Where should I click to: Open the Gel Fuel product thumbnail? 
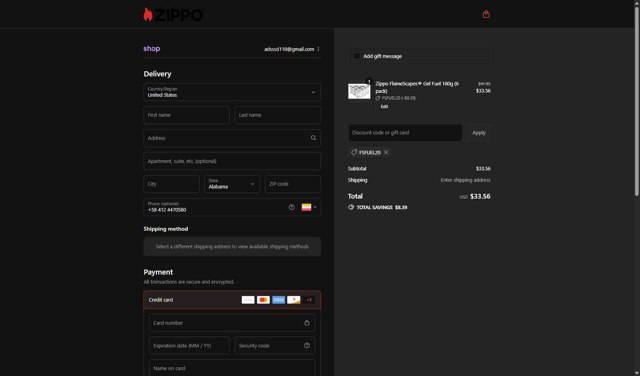pyautogui.click(x=359, y=91)
